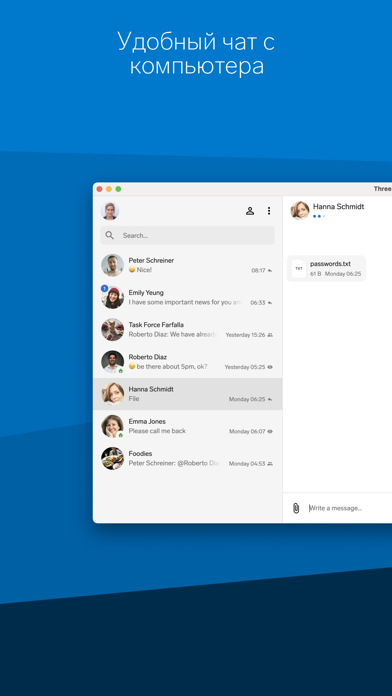Click reply arrow icon at 06:33
392x696 pixels.
270,303
